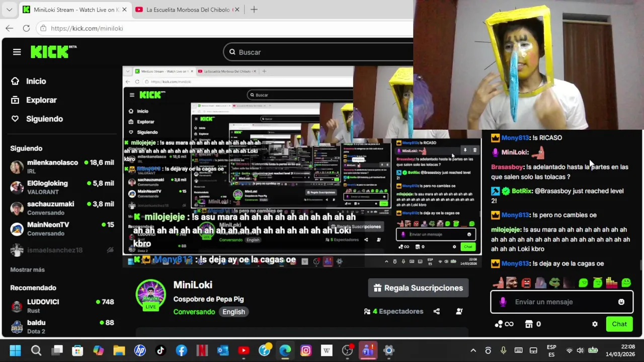Screen dimensions: 644x362
Task: Select the red angry face emote
Action: (526, 283)
